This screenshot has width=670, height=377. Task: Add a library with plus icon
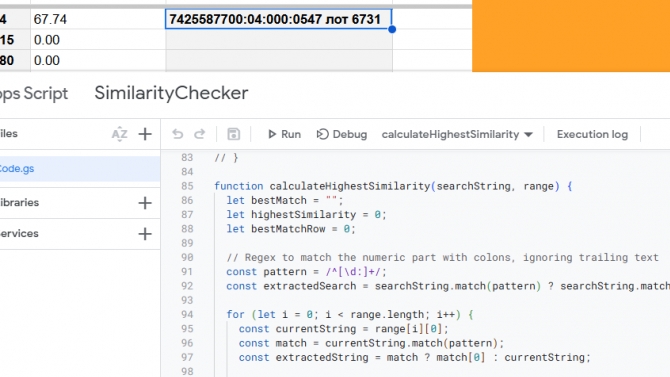pyautogui.click(x=145, y=203)
